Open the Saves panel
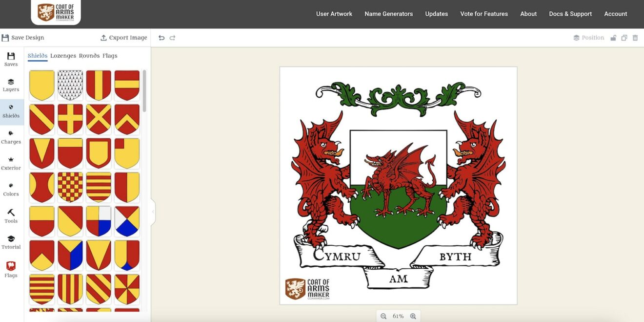 pyautogui.click(x=11, y=60)
